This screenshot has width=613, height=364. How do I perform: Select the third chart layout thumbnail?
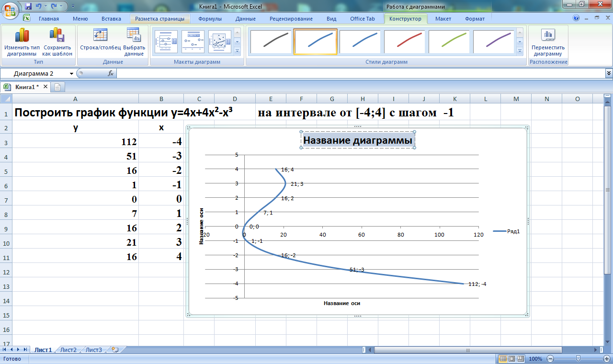[x=220, y=42]
